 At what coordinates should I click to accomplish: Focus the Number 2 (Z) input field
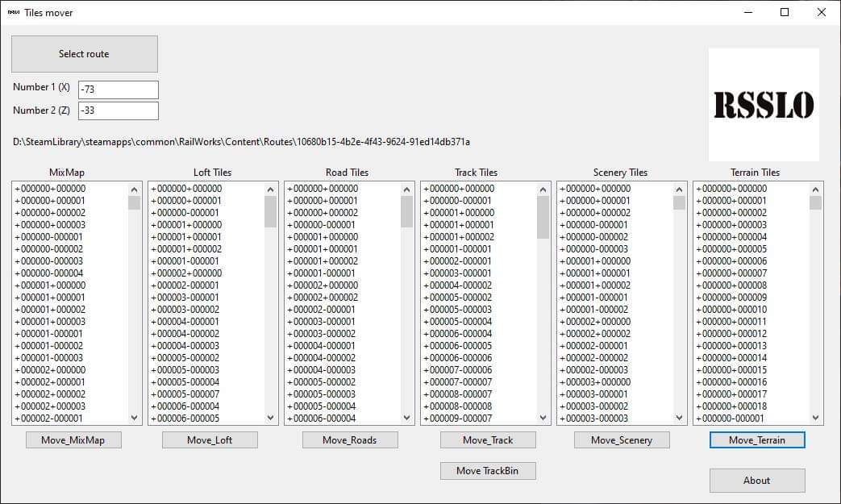(119, 111)
